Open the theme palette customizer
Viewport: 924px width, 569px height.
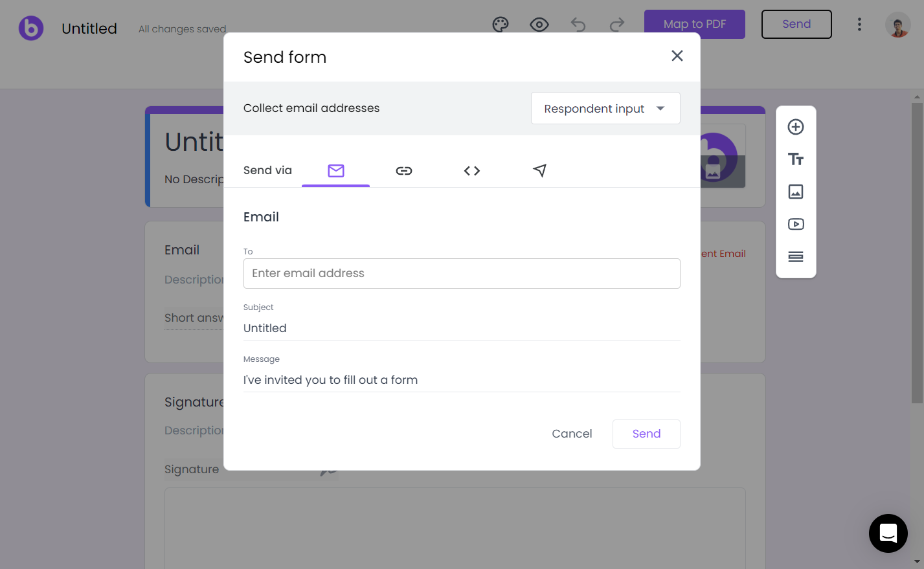coord(501,25)
